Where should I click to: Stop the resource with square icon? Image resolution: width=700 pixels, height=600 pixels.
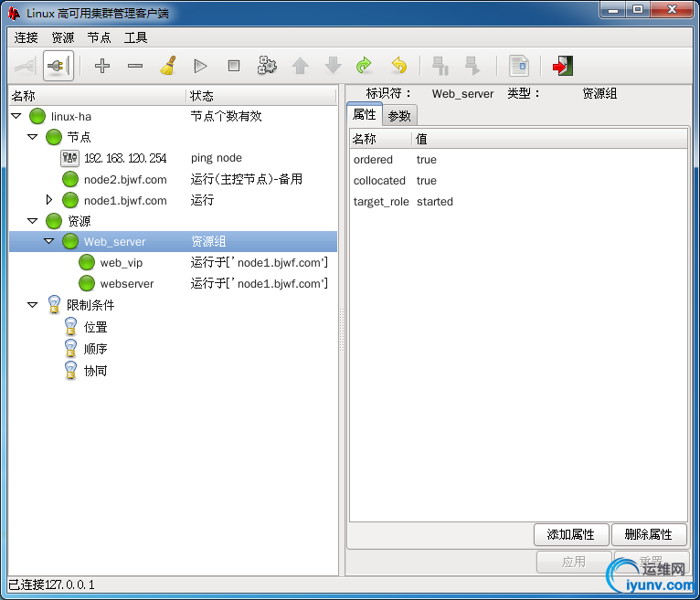pos(233,66)
